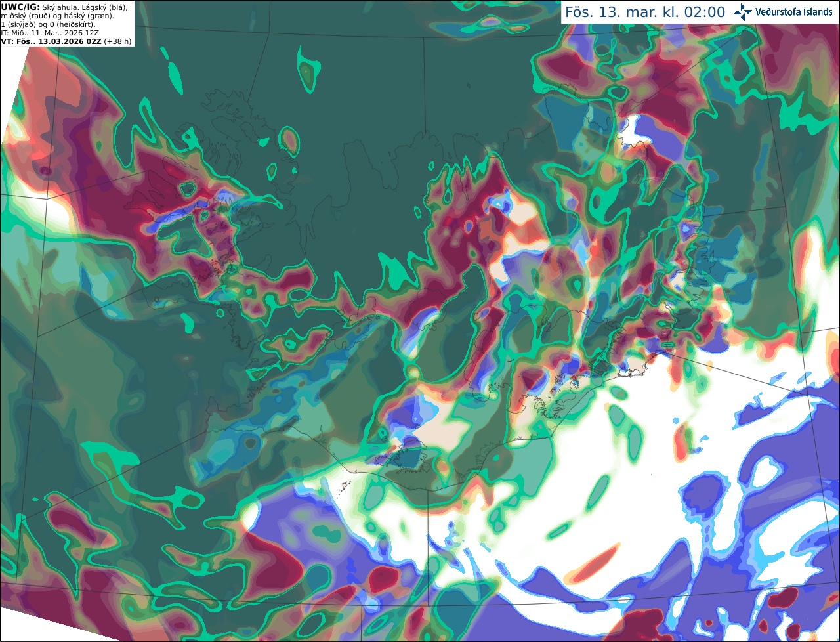Click the '1 (skýjað) og 0 (heiðskírt).' legend line
The height and width of the screenshot is (642, 840).
(x=48, y=24)
